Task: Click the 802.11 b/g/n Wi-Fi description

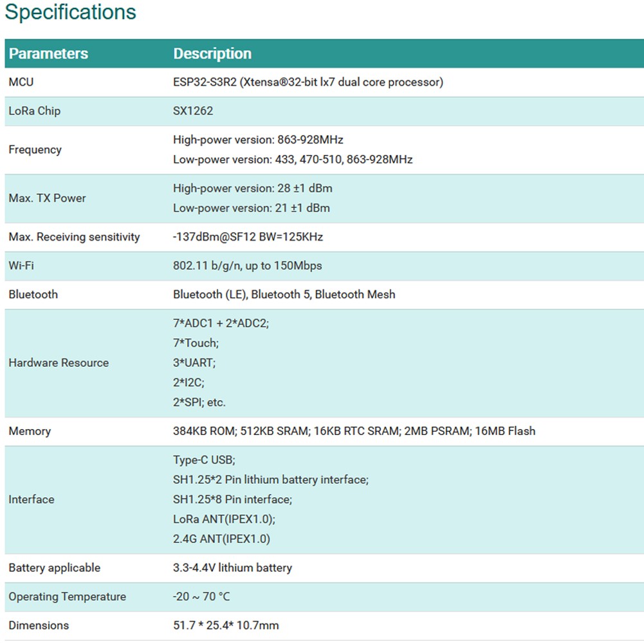Action: [x=247, y=266]
